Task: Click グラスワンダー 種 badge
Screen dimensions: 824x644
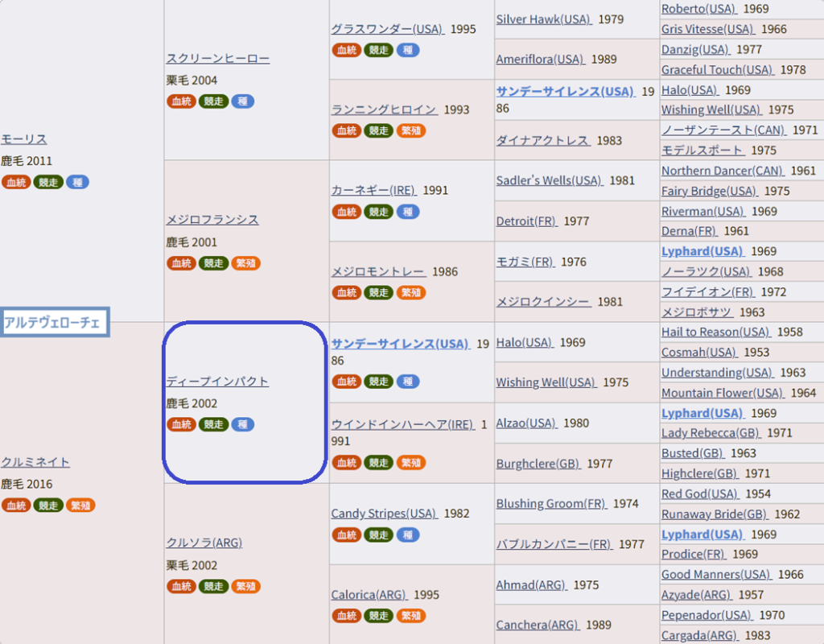Action: [407, 50]
